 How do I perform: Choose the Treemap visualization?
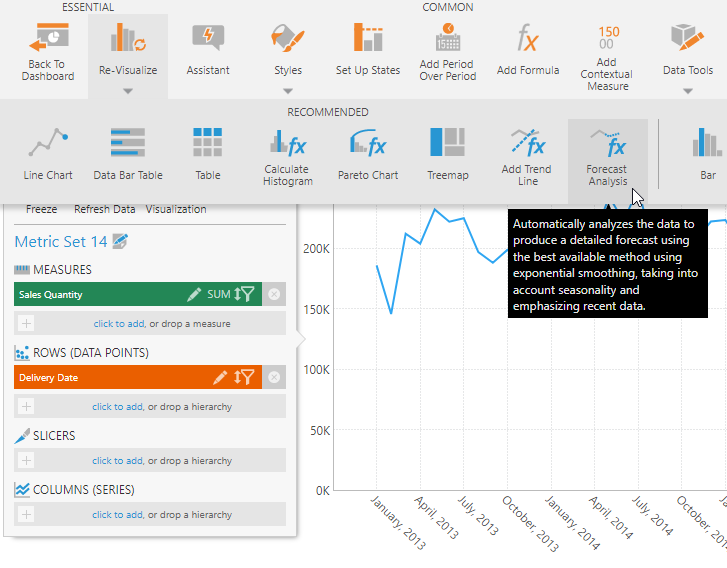tap(448, 144)
